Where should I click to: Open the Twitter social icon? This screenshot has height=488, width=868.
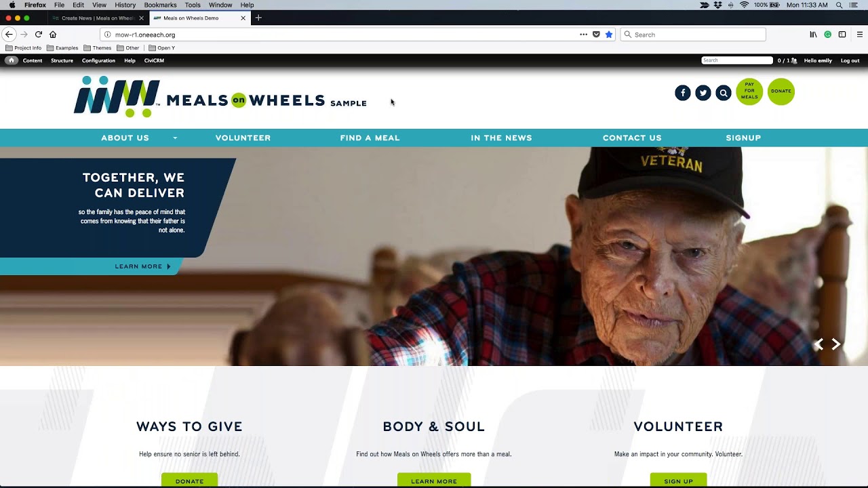pos(703,93)
